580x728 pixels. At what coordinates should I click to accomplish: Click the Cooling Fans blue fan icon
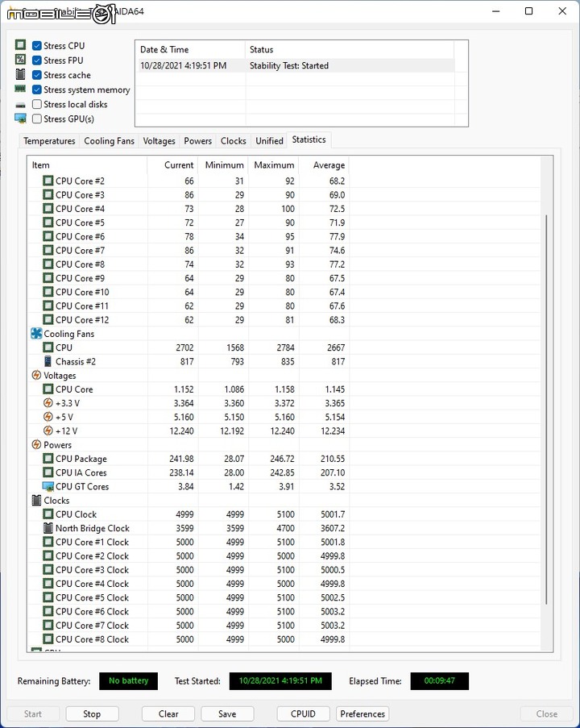[x=36, y=333]
